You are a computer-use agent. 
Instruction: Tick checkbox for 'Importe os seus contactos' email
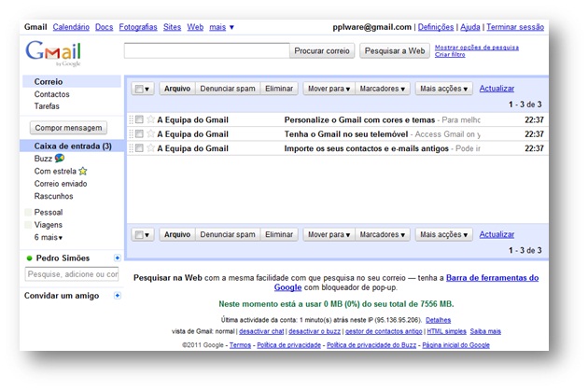[139, 148]
